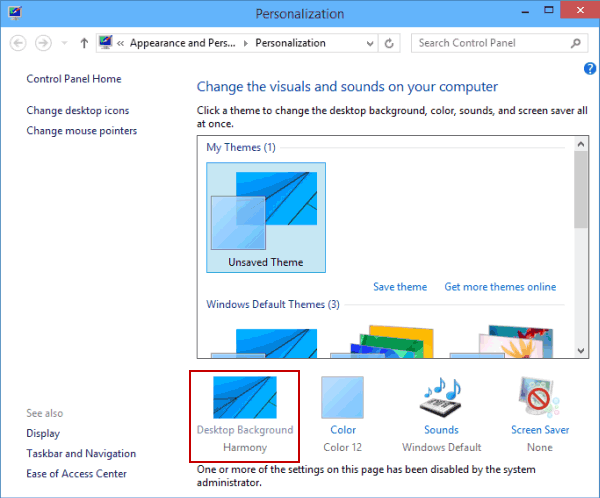Click Get more themes online
Screen dimensions: 600x498
[x=500, y=287]
